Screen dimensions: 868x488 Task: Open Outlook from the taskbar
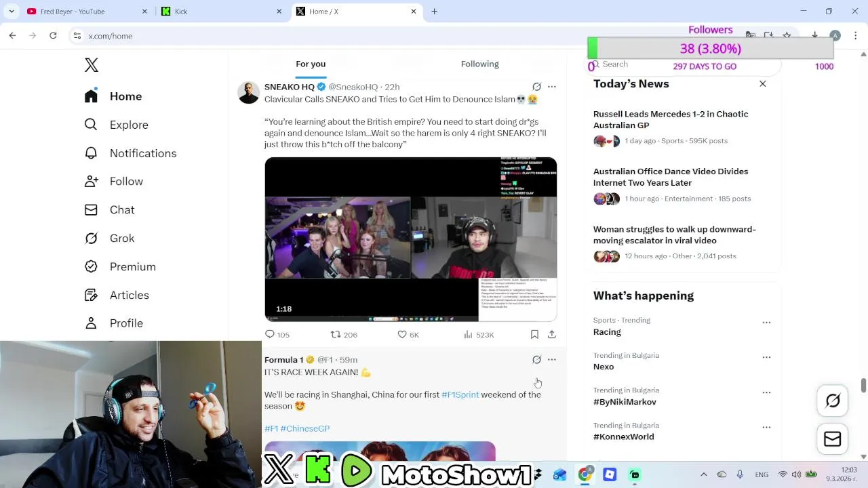click(559, 474)
